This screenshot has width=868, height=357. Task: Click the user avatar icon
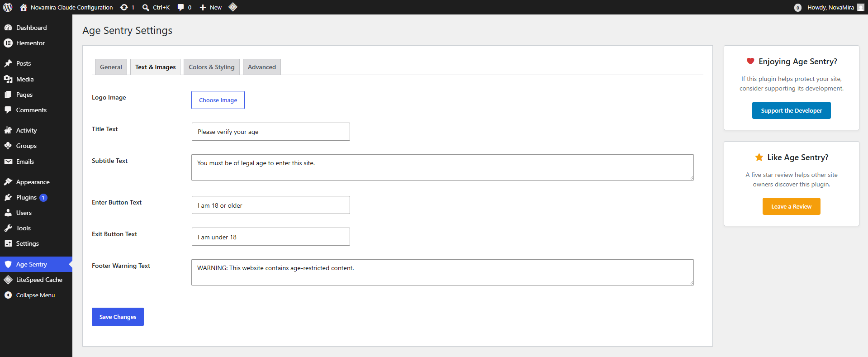861,7
